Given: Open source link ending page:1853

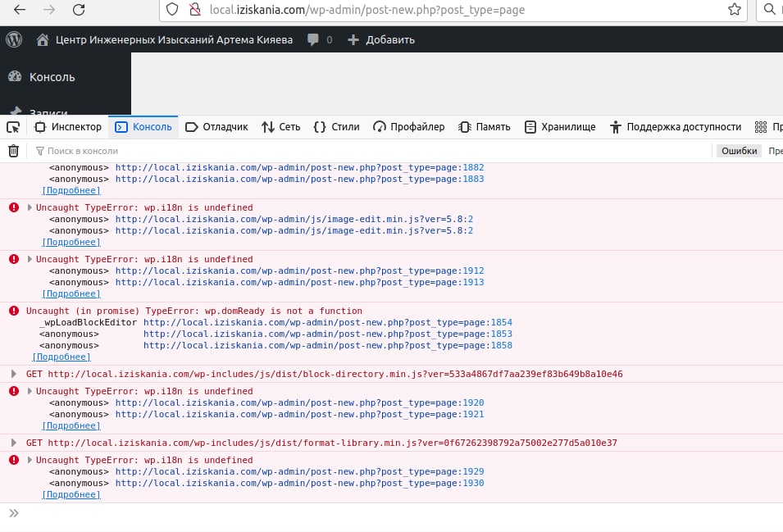Looking at the screenshot, I should (x=328, y=334).
